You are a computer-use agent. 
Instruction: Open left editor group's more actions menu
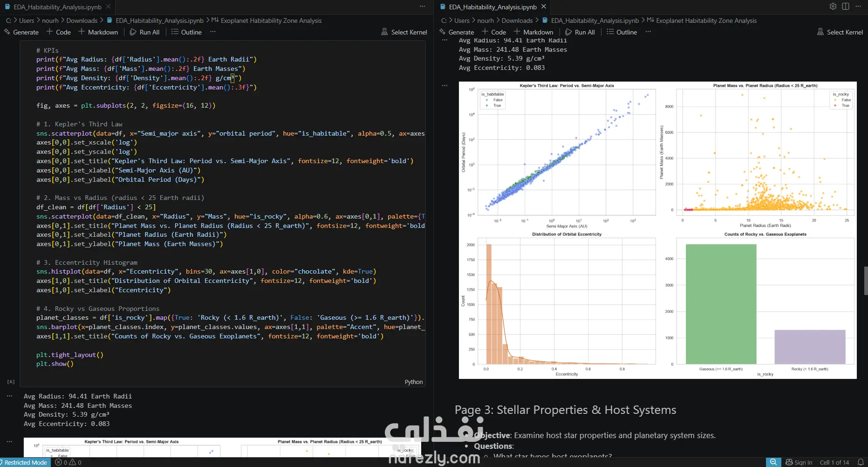coord(422,7)
